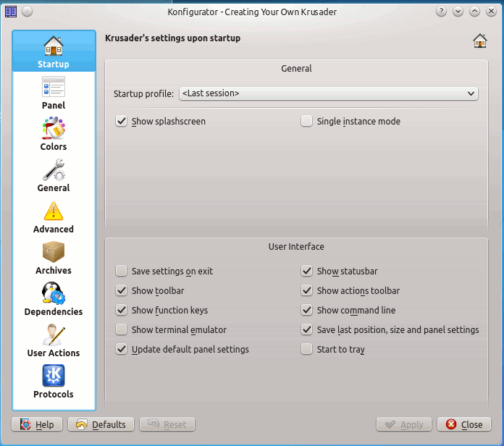
Task: Open Protocols KDE icon
Action: [54, 376]
